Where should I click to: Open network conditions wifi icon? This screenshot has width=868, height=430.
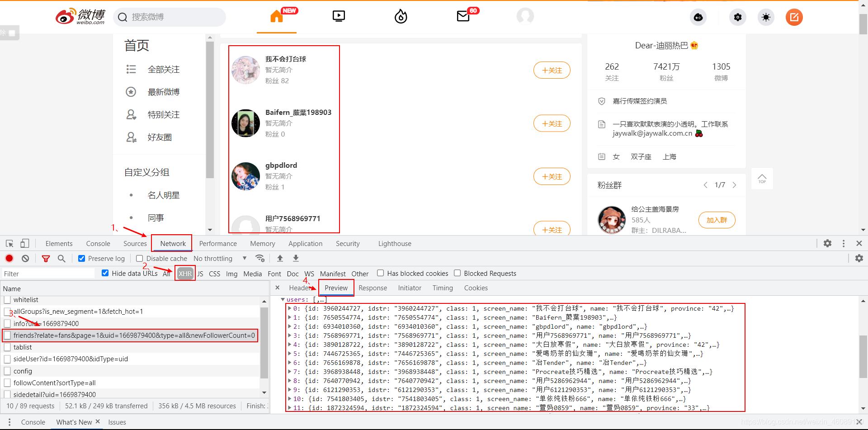pyautogui.click(x=260, y=258)
